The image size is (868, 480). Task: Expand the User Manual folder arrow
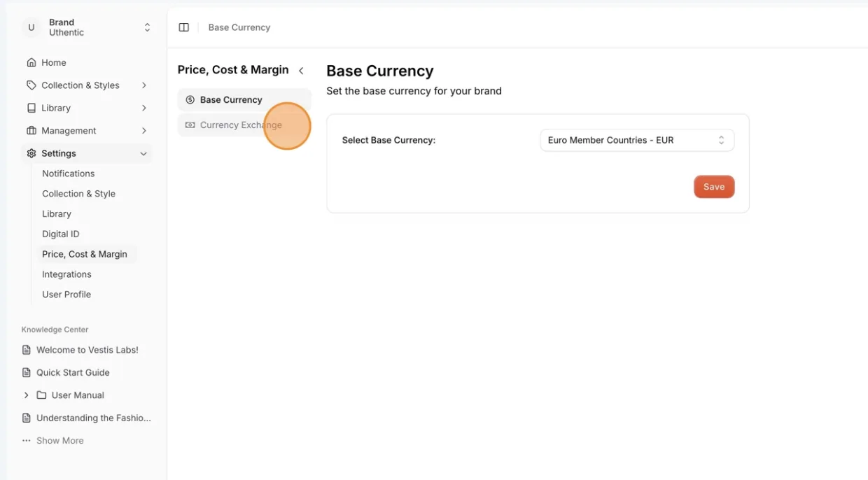click(x=27, y=395)
